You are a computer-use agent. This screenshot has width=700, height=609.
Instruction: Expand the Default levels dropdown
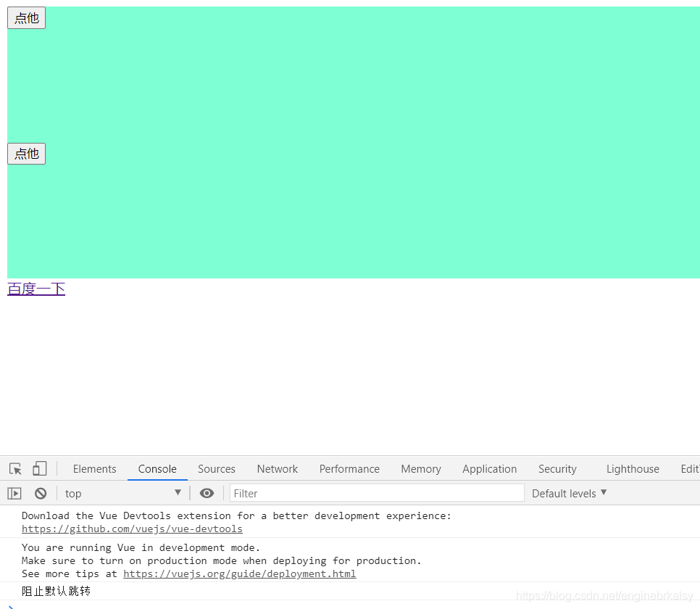569,493
